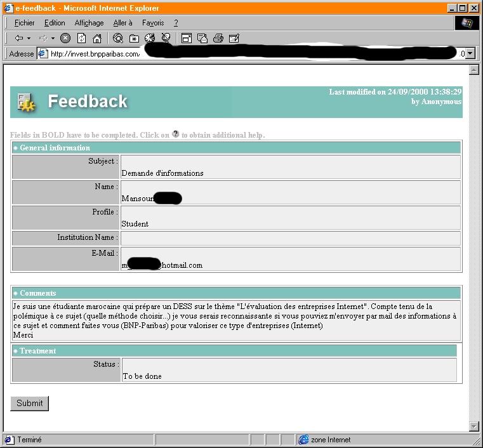Screen dimensions: 483x448
Task: Open the Mail envelope icon
Action: pos(202,38)
